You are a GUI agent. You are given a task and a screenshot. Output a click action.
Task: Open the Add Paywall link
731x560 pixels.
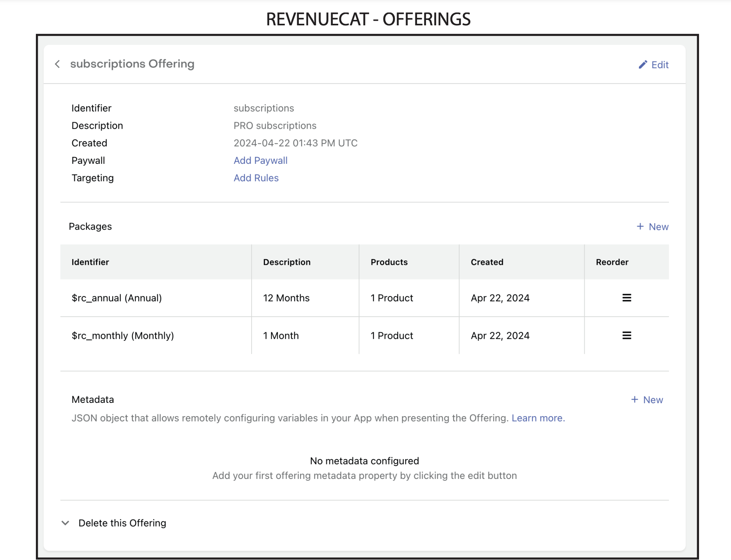[261, 161]
